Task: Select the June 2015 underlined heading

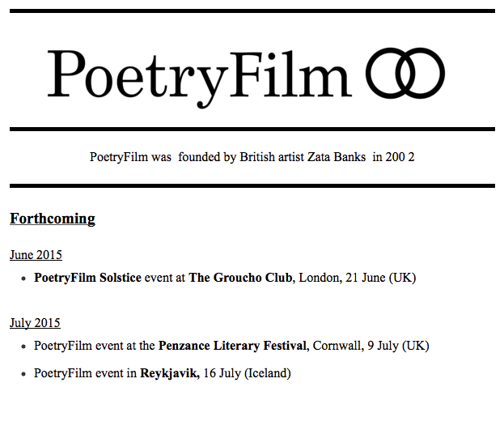Action: [x=36, y=255]
